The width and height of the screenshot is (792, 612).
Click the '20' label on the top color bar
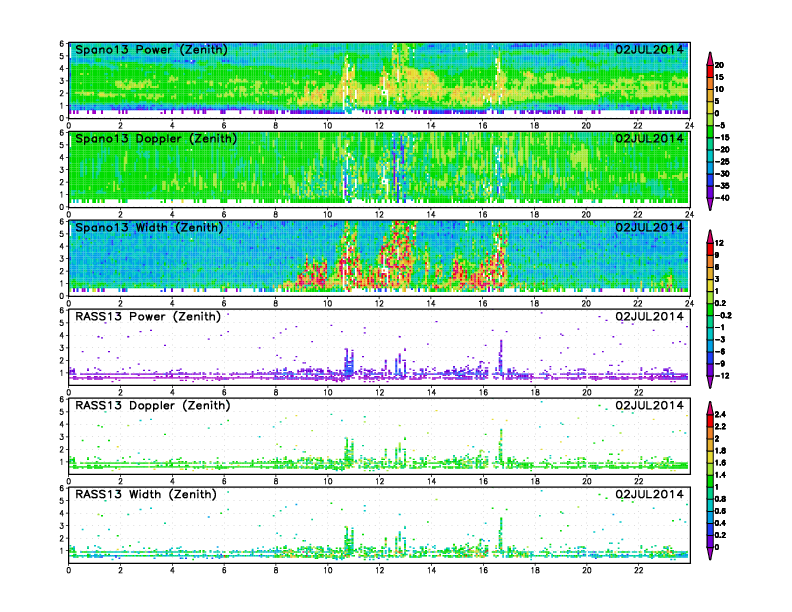coord(719,65)
